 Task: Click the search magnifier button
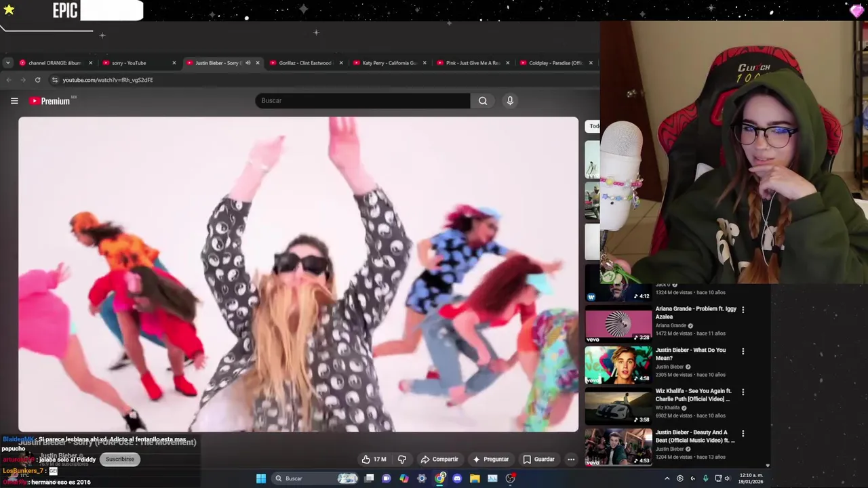coord(483,100)
